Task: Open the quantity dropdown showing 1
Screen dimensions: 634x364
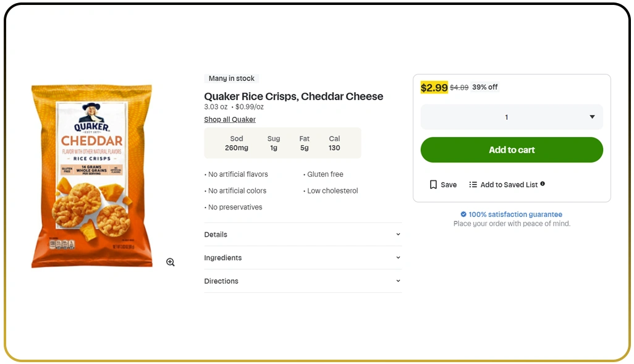Action: tap(512, 117)
